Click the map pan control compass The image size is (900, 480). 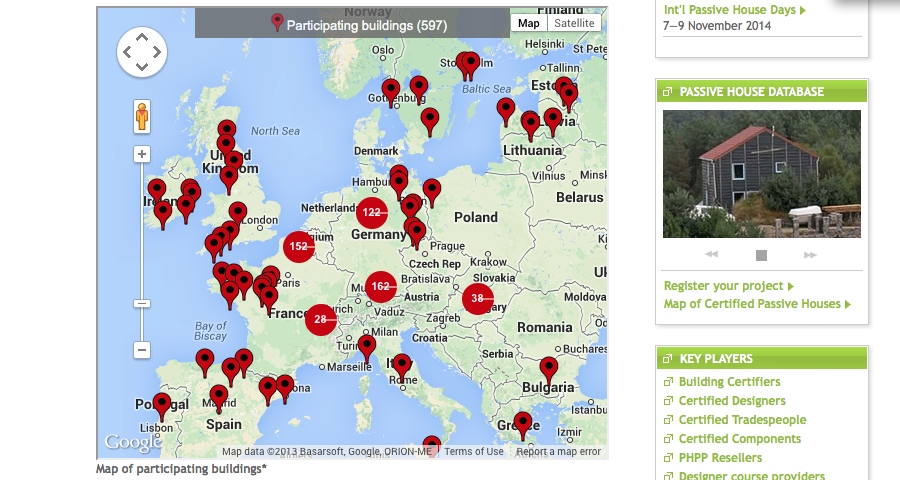(x=142, y=52)
